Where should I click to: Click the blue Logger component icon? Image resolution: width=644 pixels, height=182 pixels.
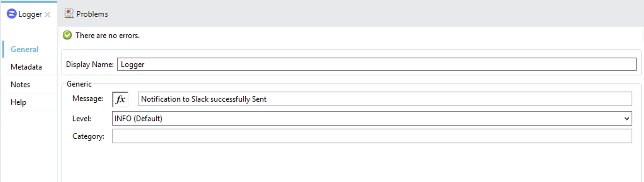[12, 14]
